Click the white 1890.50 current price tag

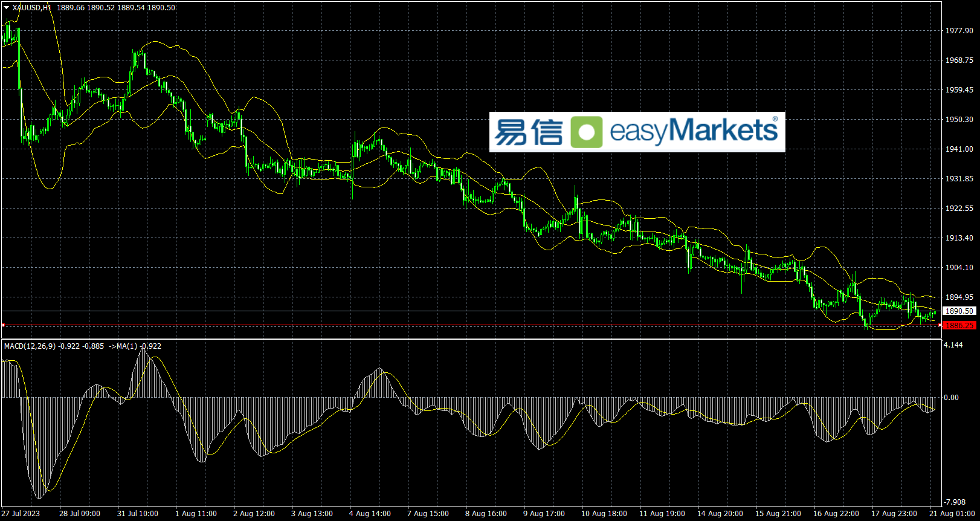click(959, 311)
